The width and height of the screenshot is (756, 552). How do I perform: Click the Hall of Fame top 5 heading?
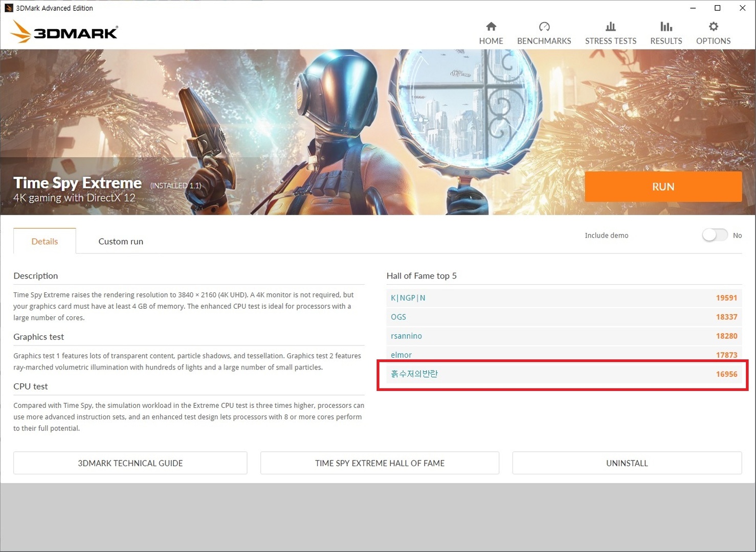click(x=421, y=275)
